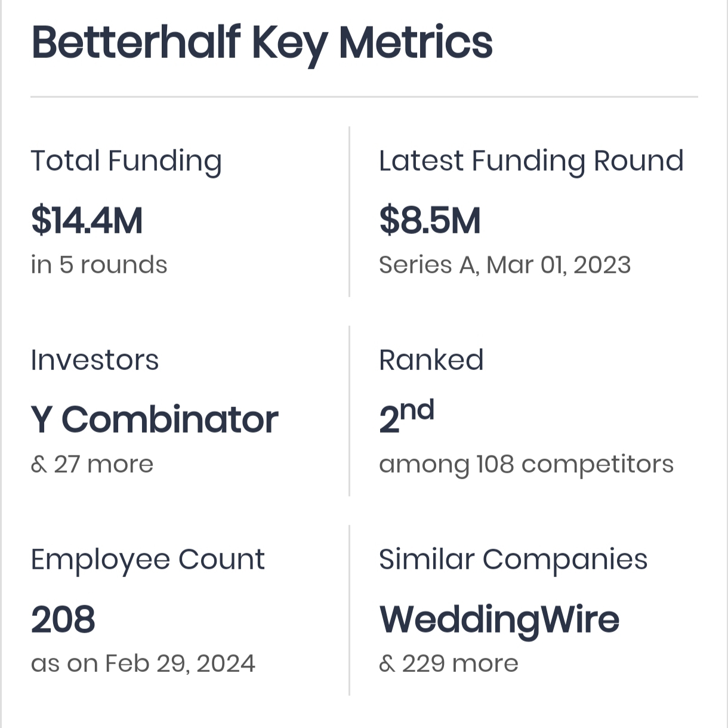Click the "in 5 rounds" text
728x728 pixels.
coord(99,265)
